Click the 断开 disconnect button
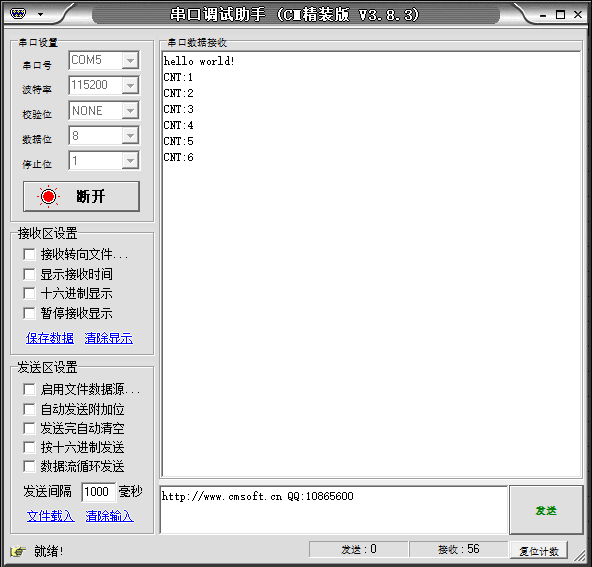 coord(81,196)
